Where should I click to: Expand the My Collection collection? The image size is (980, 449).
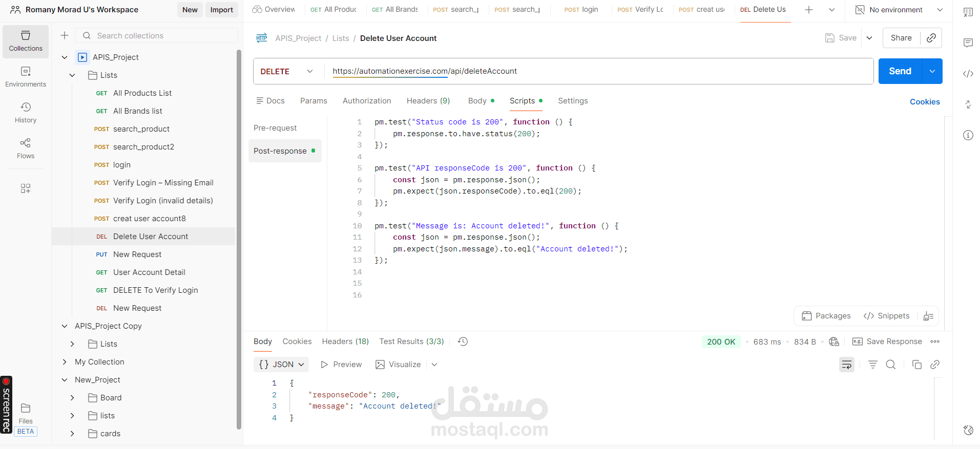pyautogui.click(x=65, y=362)
